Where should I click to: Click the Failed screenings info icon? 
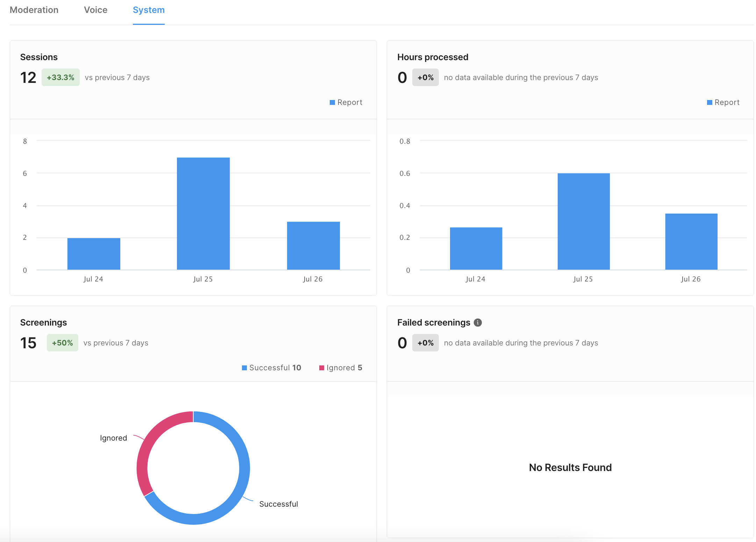[x=478, y=322]
